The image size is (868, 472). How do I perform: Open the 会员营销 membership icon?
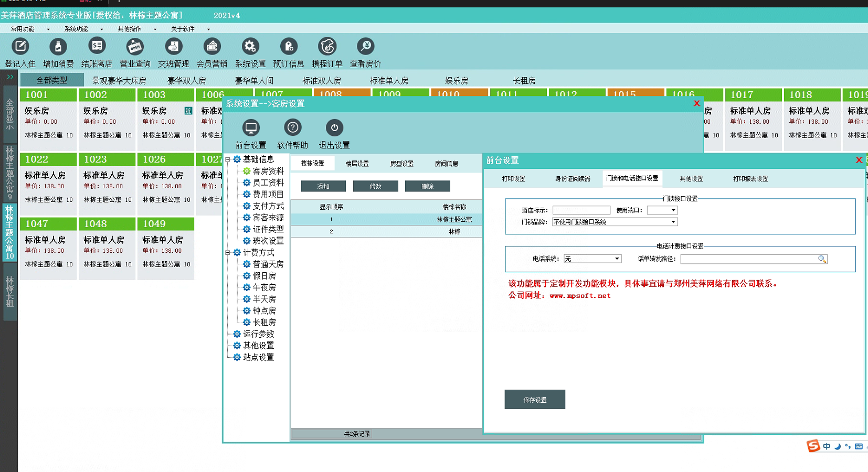(x=212, y=47)
